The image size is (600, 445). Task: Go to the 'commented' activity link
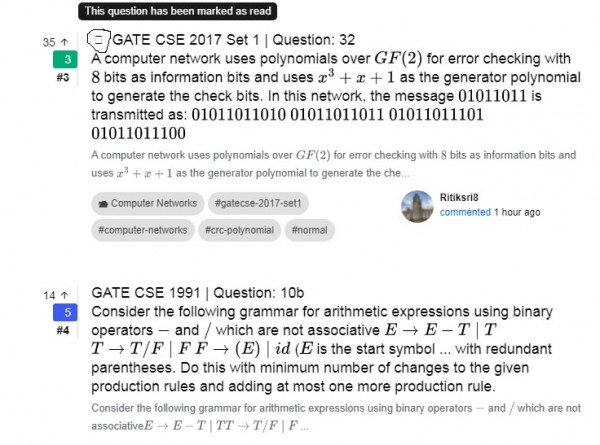point(464,212)
